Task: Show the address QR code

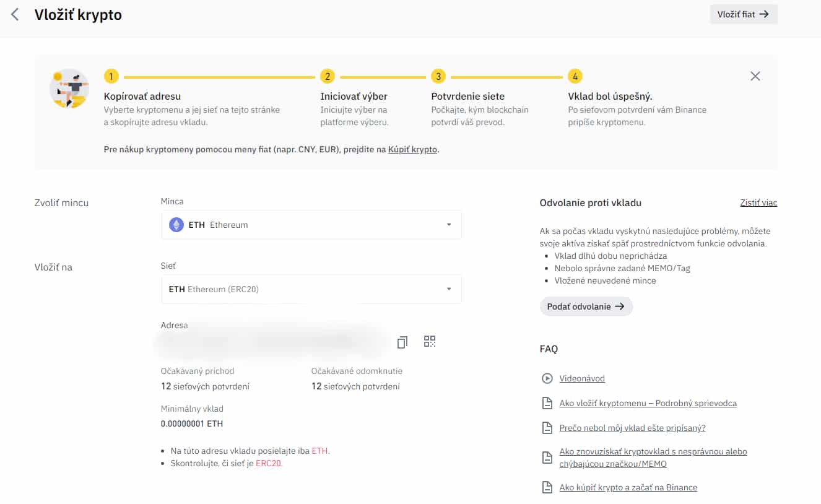Action: pyautogui.click(x=430, y=341)
